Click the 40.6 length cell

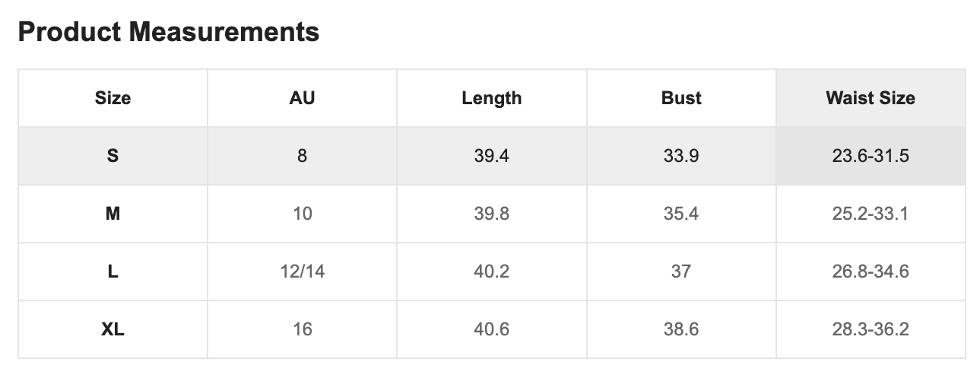point(491,329)
